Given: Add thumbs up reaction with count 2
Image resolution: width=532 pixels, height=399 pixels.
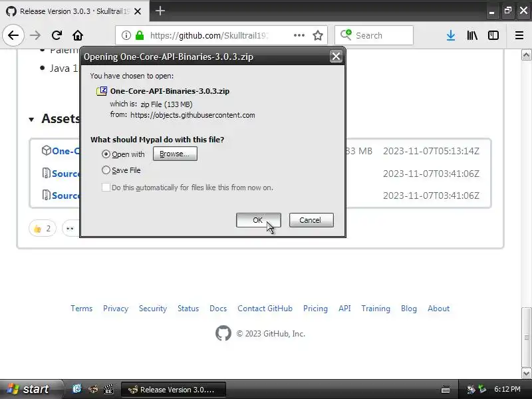Looking at the screenshot, I should pyautogui.click(x=43, y=228).
